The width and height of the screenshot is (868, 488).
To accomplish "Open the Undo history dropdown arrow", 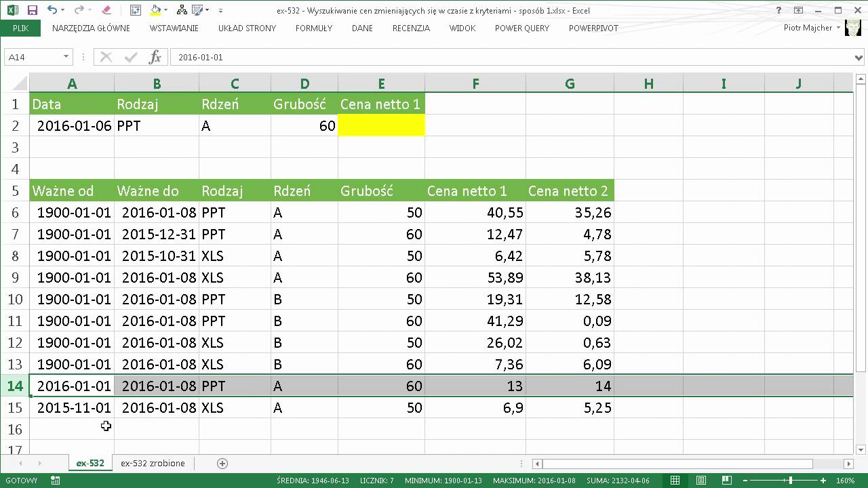I will coord(63,10).
